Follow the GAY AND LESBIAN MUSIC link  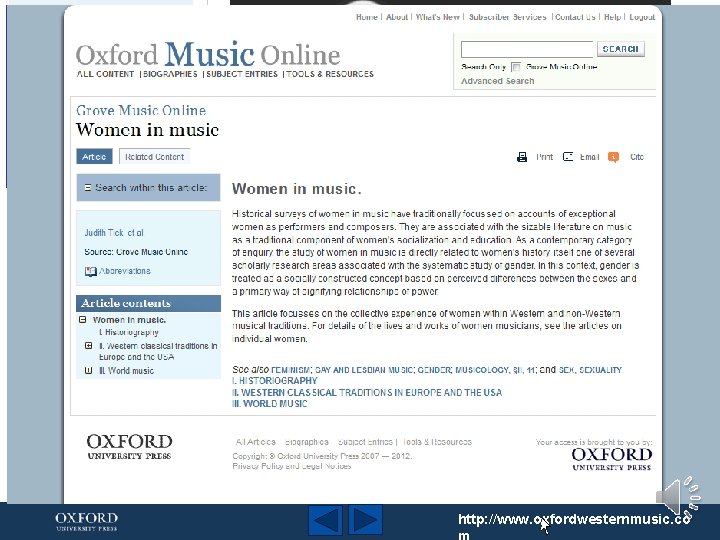coord(364,370)
